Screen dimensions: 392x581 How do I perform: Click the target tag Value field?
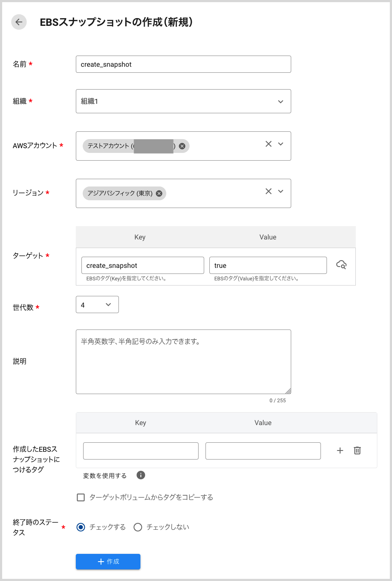point(268,265)
